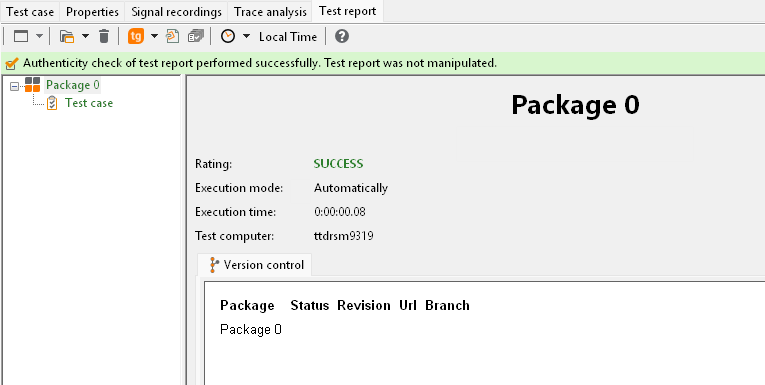
Task: Click the Url column header
Action: point(408,305)
